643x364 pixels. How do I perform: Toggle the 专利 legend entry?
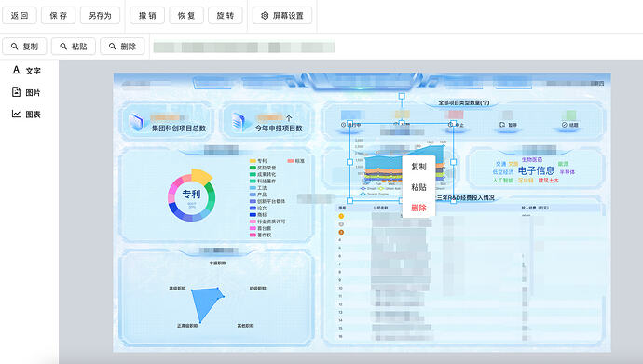258,161
